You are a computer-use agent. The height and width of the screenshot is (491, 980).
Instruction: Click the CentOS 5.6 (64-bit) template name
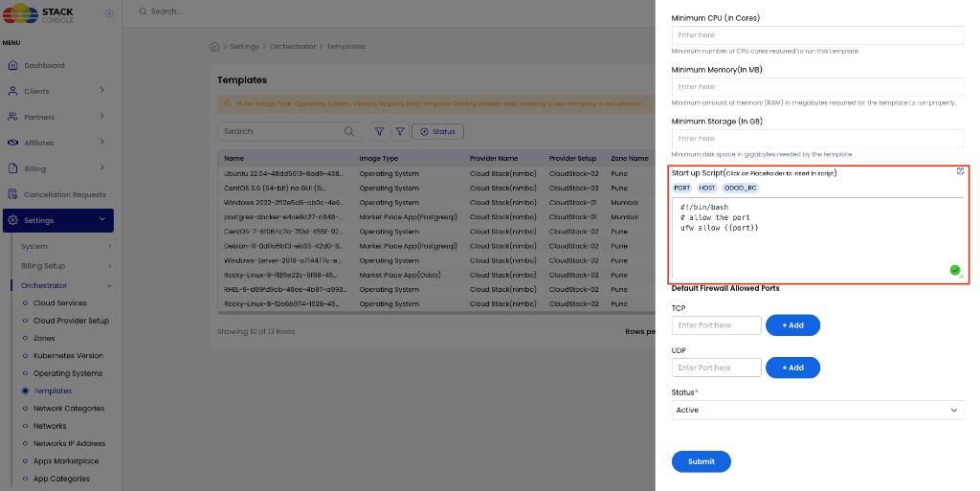coord(275,188)
